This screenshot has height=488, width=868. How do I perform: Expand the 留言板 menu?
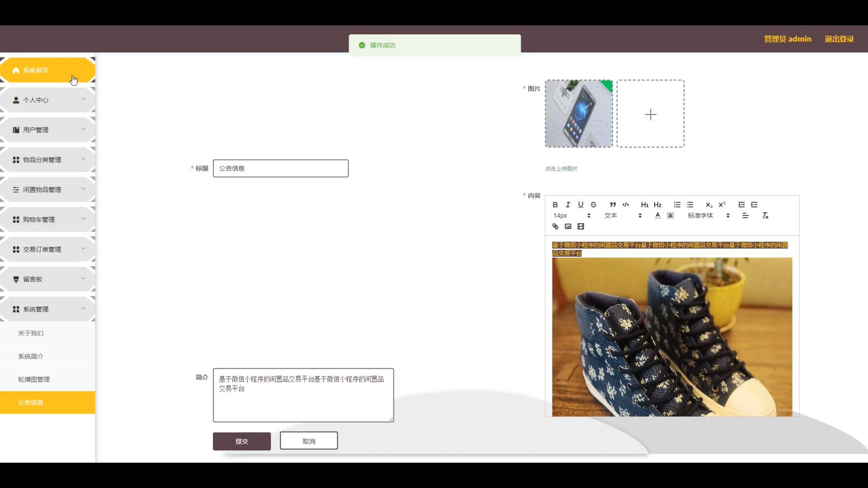(x=47, y=279)
